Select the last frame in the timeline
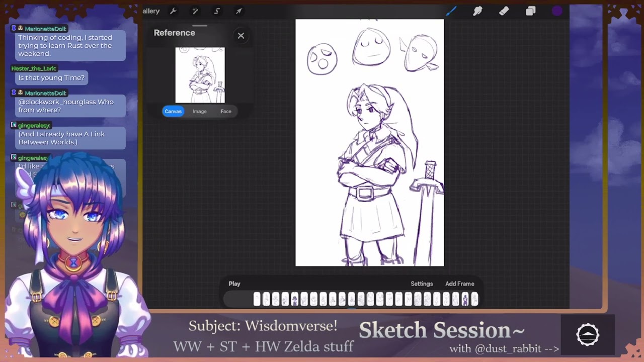This screenshot has height=362, width=644. [x=474, y=300]
